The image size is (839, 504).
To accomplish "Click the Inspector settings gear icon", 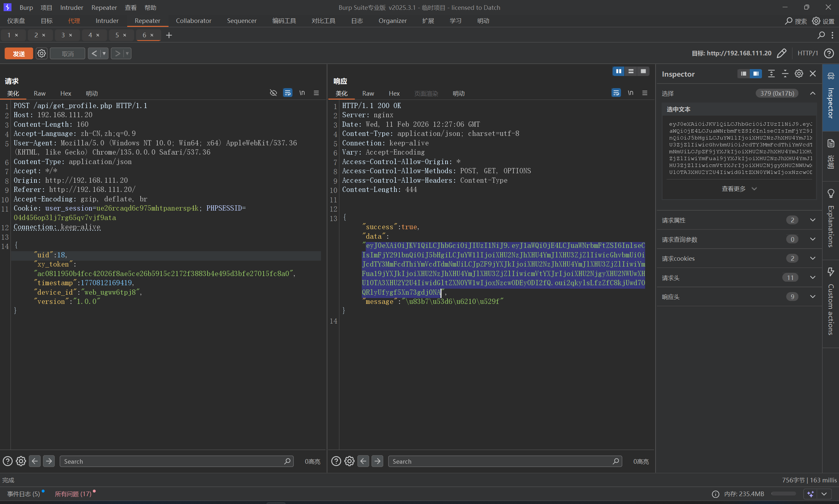I will 799,74.
